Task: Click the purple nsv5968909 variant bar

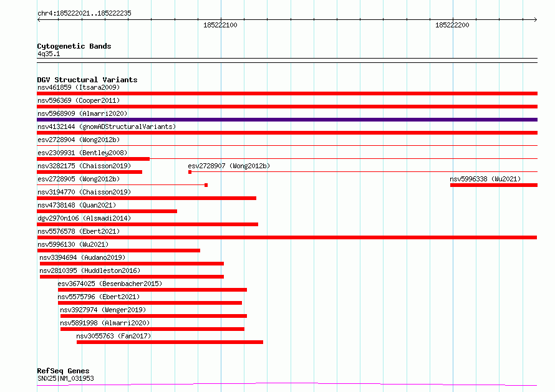Action: point(287,120)
